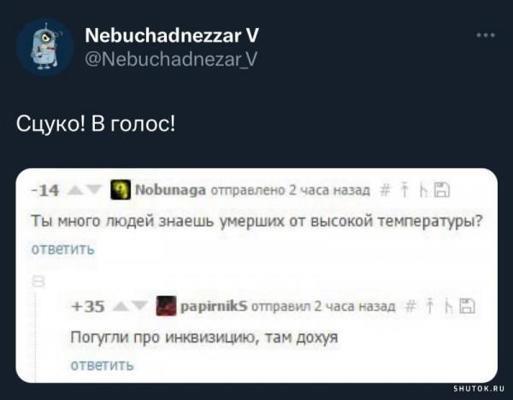Open Nobunaga's username link

pyautogui.click(x=170, y=190)
